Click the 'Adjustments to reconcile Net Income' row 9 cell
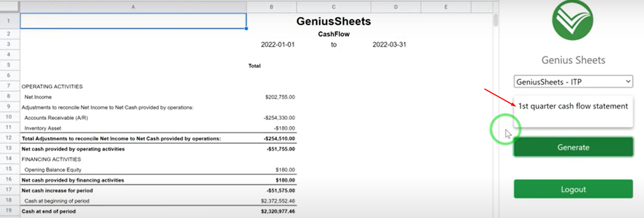Screen dimensions: 644x218 107,107
